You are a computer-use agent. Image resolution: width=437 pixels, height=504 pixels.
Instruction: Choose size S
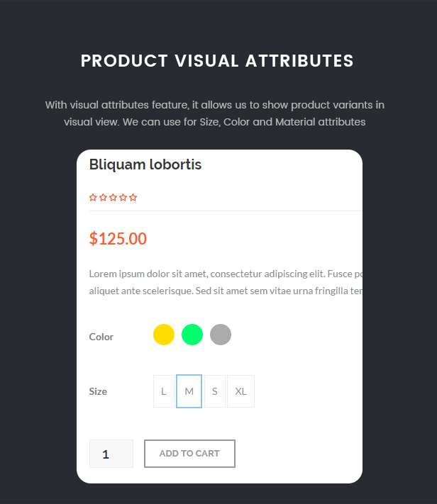pyautogui.click(x=215, y=391)
